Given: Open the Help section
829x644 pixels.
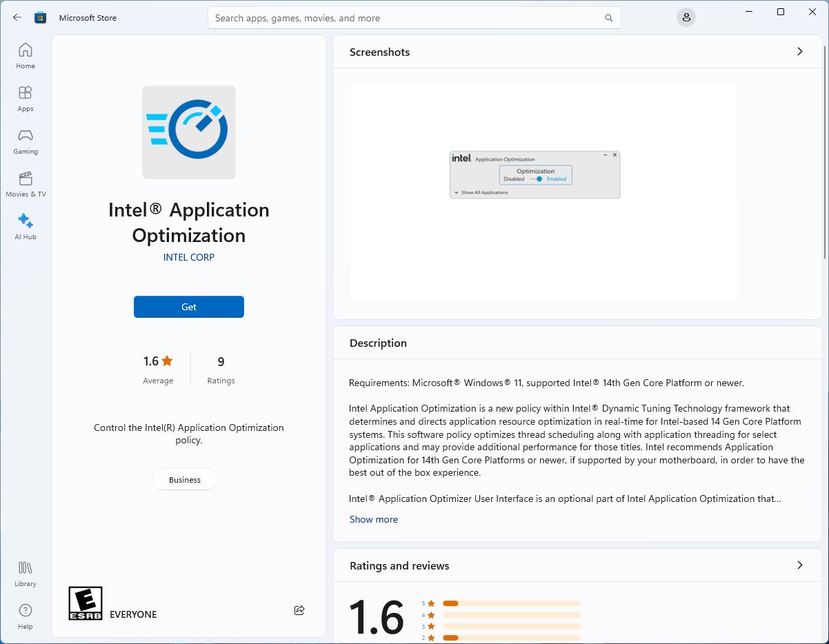Looking at the screenshot, I should click(x=25, y=616).
